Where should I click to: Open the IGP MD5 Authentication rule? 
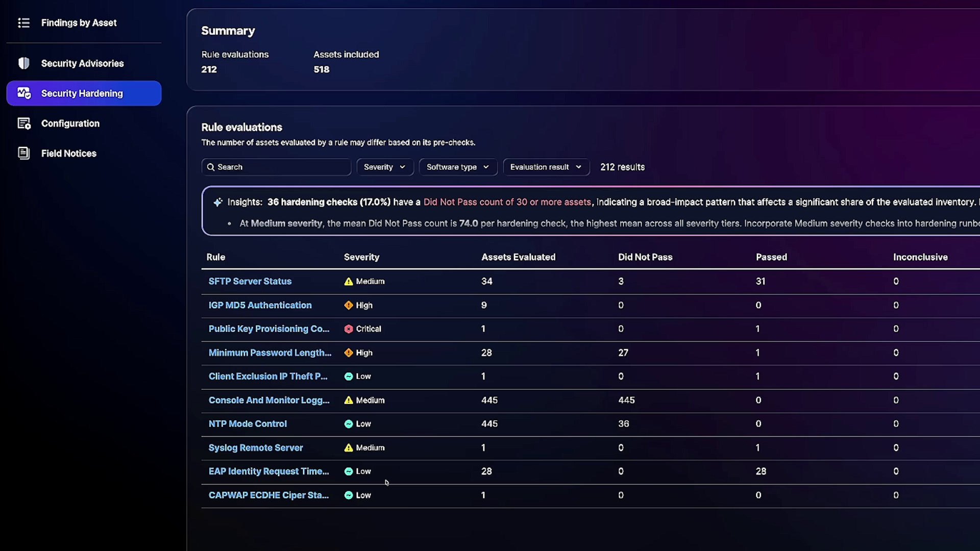260,305
